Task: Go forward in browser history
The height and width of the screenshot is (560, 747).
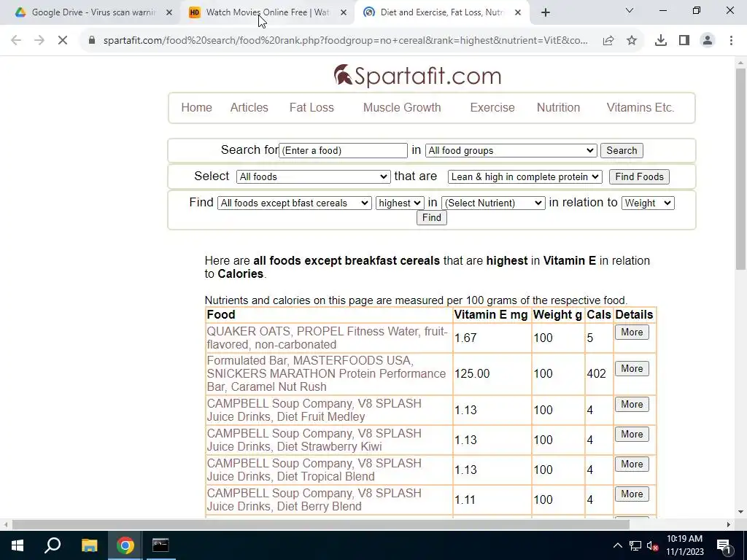Action: pyautogui.click(x=39, y=41)
